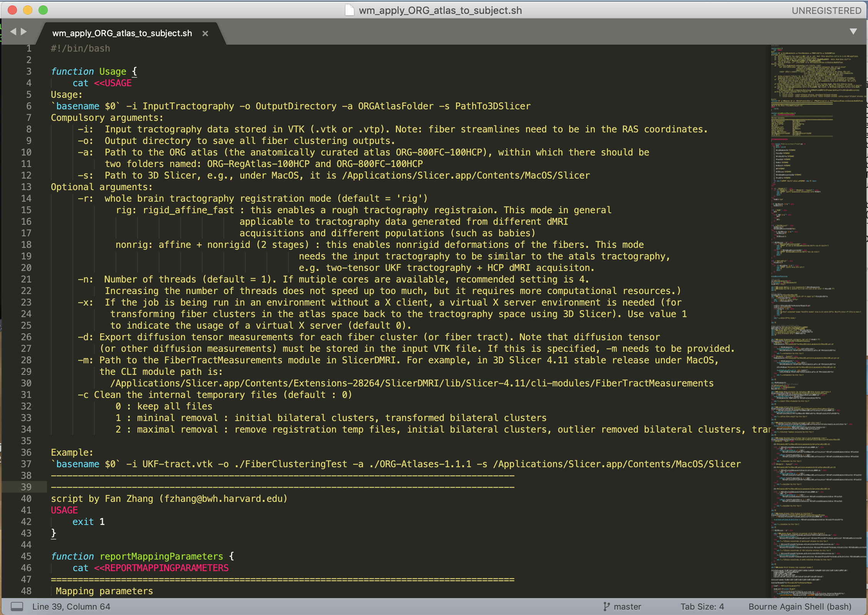Click the exit 1 statement on line 42
Viewport: 868px width, 615px height.
click(x=87, y=522)
